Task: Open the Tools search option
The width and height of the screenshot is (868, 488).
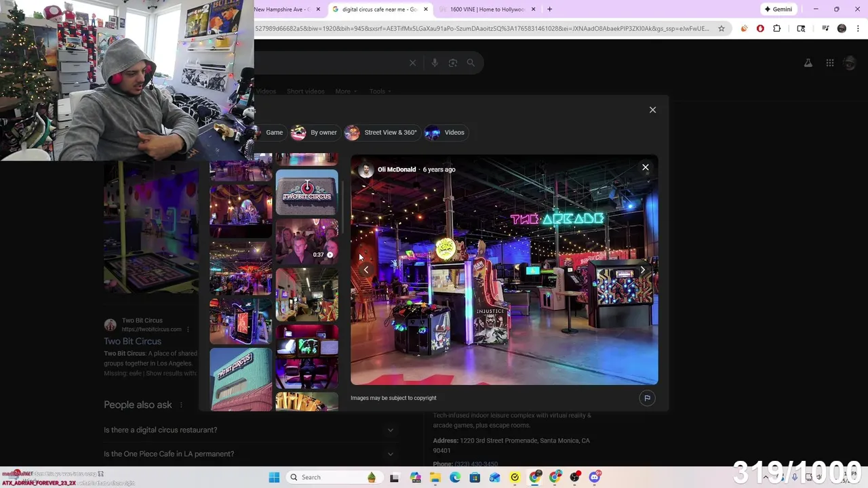Action: (380, 91)
